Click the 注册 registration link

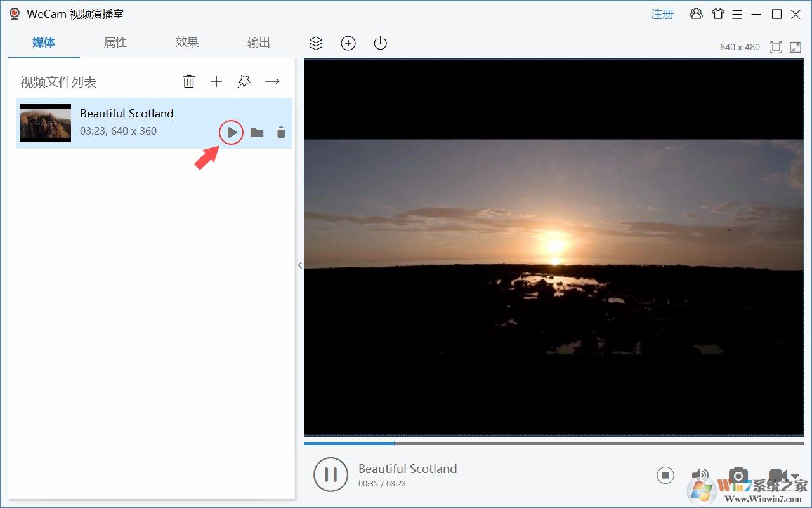(x=662, y=13)
